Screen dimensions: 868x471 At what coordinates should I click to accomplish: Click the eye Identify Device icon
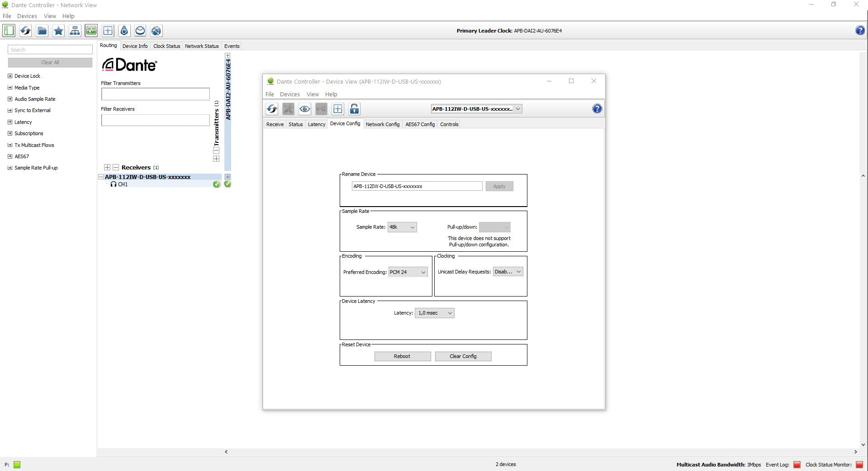pyautogui.click(x=305, y=109)
